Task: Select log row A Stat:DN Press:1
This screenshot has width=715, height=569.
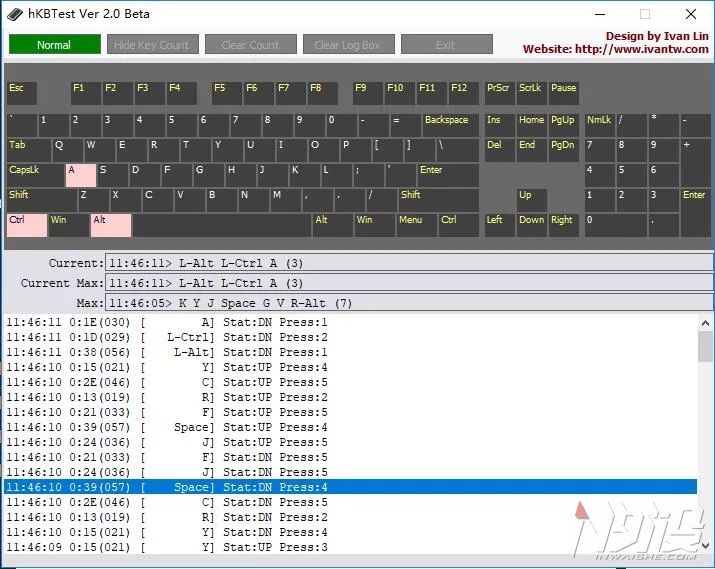Action: (350, 322)
